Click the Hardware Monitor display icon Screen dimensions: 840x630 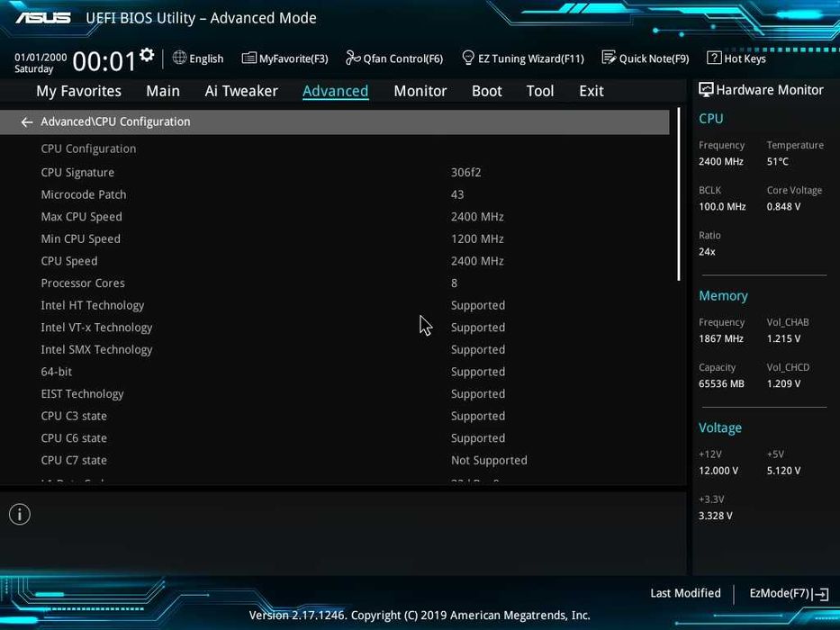coord(706,90)
